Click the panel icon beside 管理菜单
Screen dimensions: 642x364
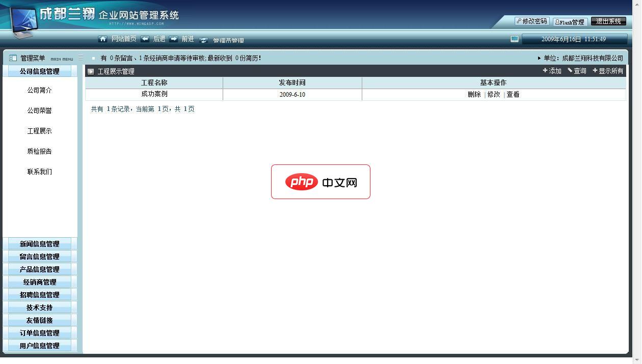tap(13, 58)
